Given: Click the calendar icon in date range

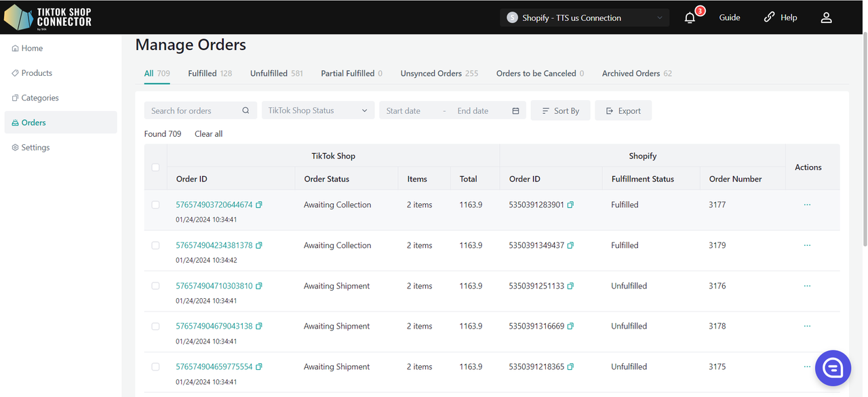Looking at the screenshot, I should click(515, 111).
